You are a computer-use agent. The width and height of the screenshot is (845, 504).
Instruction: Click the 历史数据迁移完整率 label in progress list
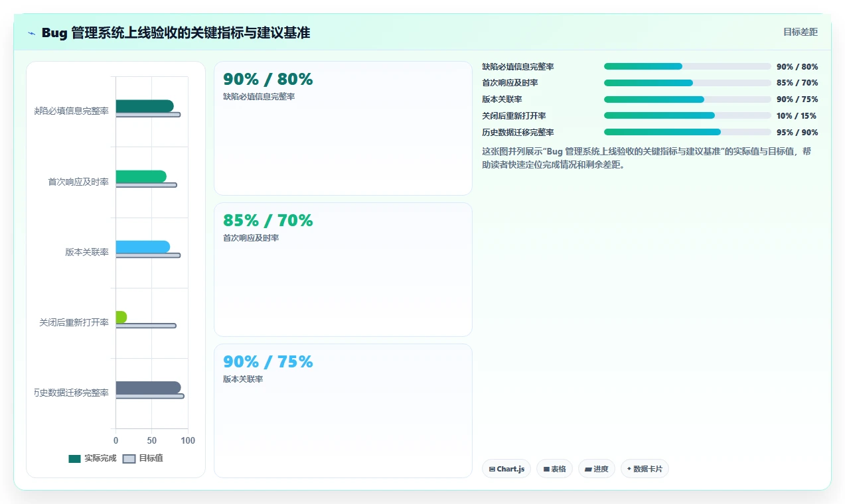[518, 132]
